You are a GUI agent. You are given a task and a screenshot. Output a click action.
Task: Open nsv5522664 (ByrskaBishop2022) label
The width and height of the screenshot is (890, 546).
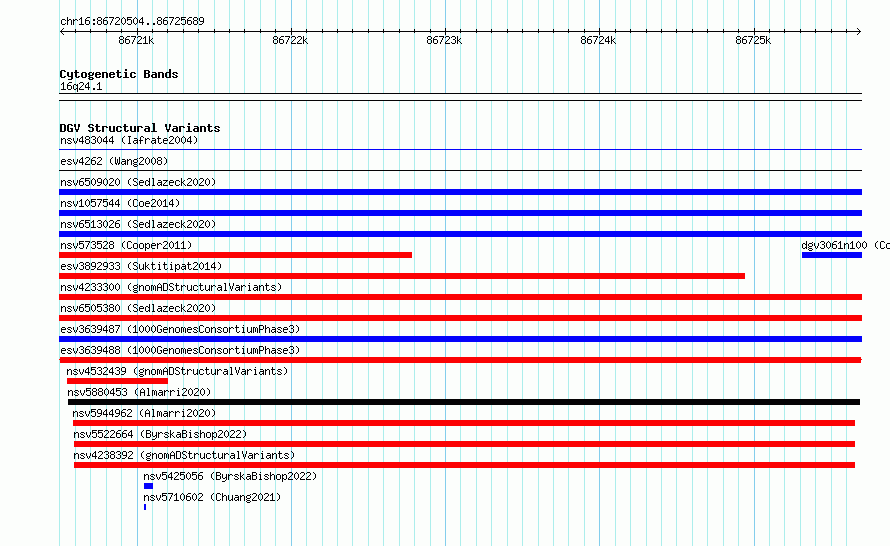click(160, 434)
